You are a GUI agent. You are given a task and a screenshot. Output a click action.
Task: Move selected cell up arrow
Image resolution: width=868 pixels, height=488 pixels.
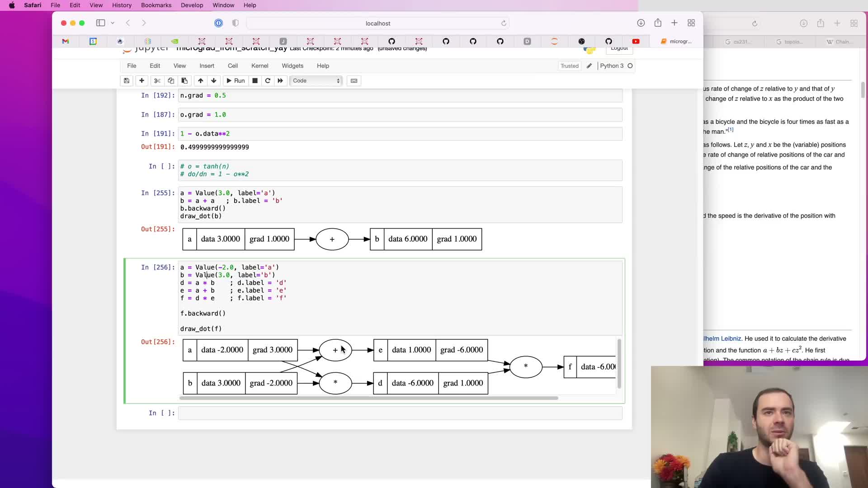pyautogui.click(x=200, y=80)
